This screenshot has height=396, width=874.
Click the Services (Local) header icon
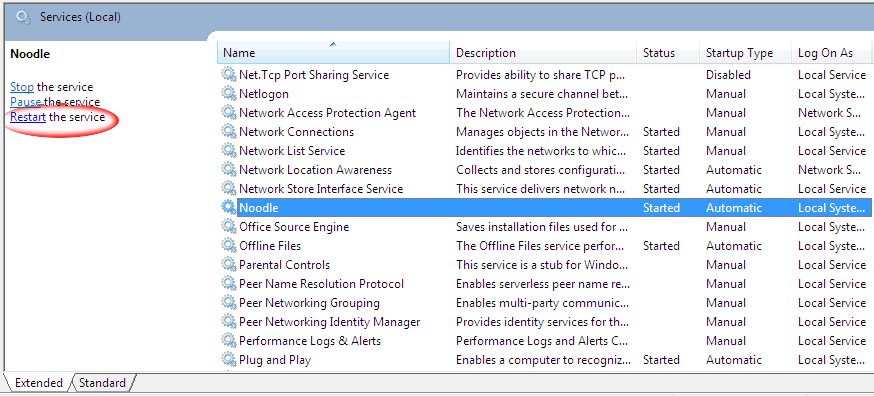(23, 17)
